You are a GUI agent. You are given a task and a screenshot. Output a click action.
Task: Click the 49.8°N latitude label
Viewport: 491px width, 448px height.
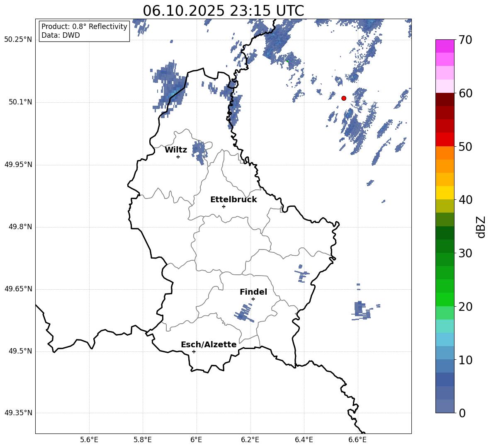pos(20,227)
